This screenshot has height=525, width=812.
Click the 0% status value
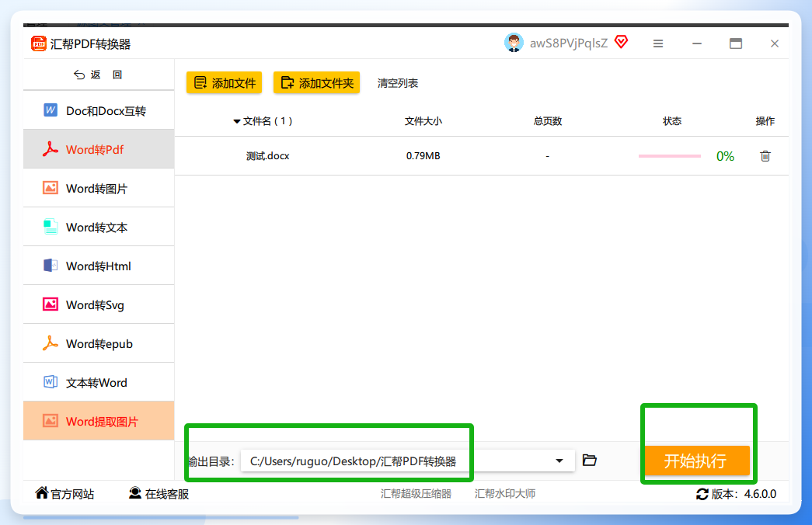(x=725, y=156)
